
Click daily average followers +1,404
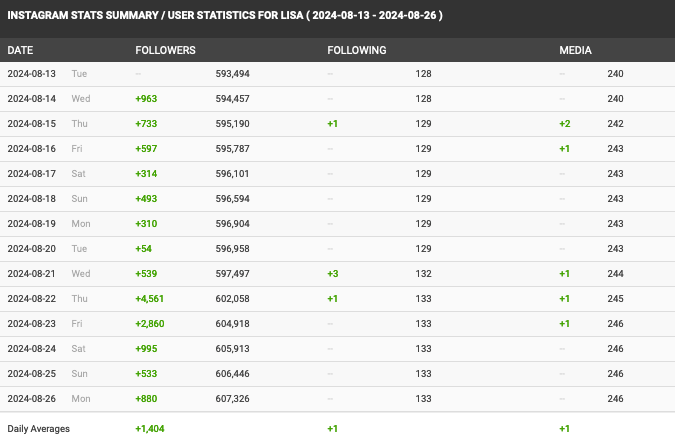tap(150, 428)
